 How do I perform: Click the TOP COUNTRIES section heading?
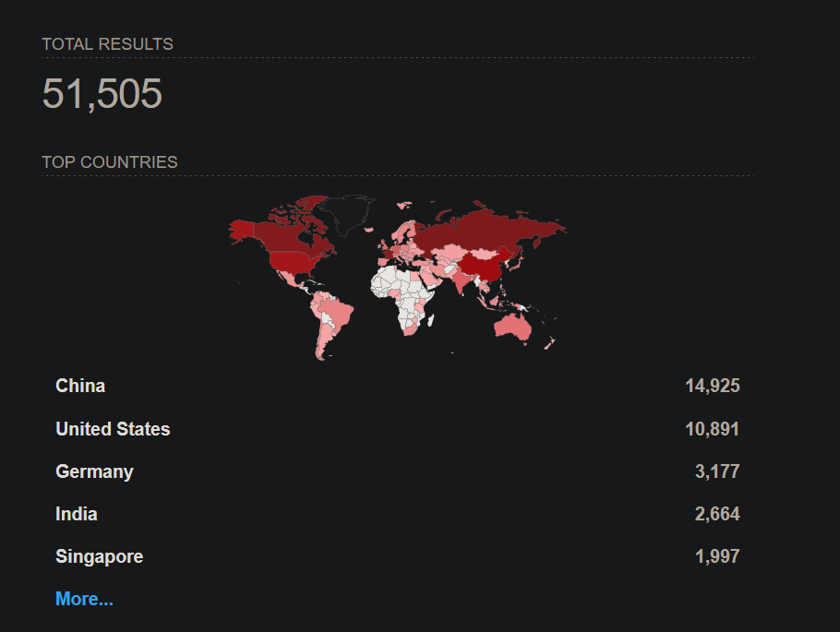pos(110,162)
